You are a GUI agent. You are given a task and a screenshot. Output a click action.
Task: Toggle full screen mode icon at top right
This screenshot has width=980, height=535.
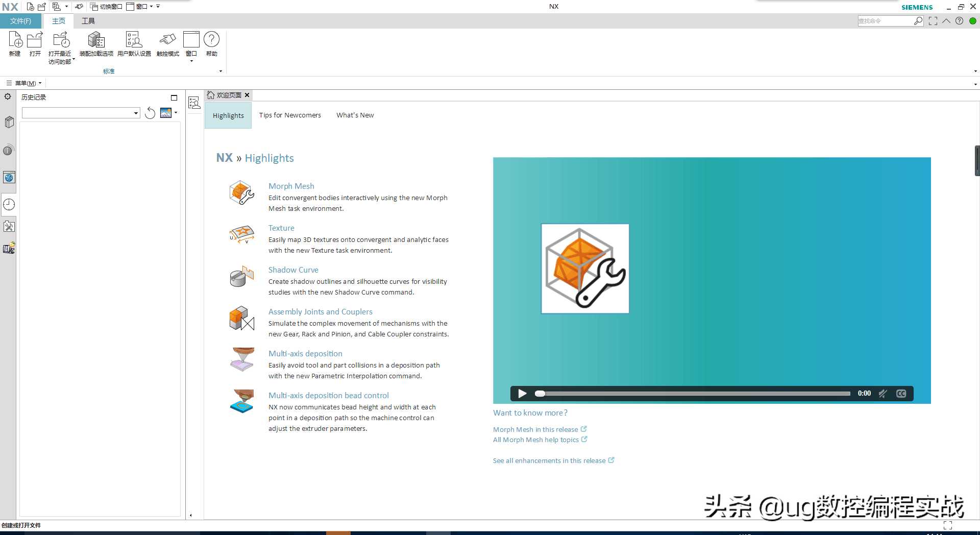pos(933,21)
